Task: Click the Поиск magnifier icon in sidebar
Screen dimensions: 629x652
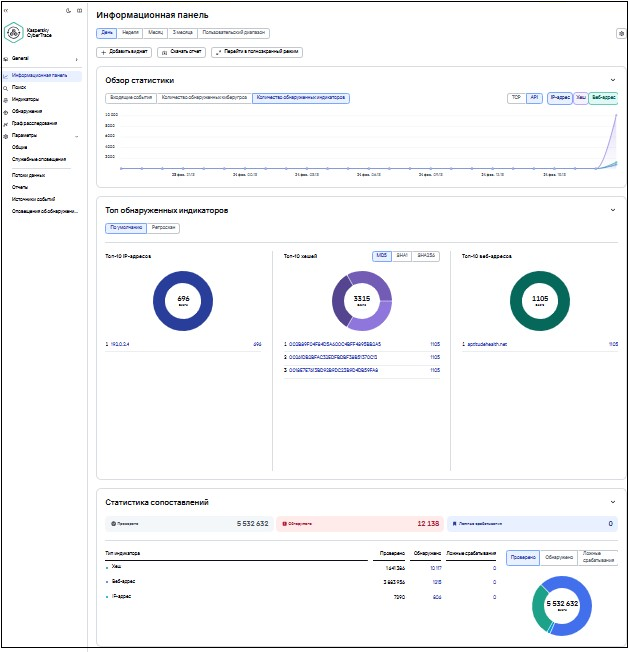Action: 6,88
